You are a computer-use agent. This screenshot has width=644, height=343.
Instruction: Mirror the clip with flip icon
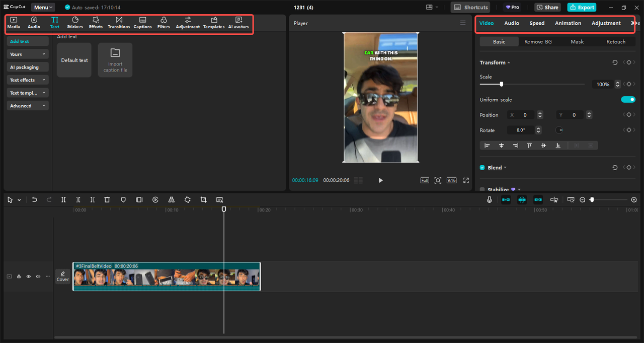click(172, 200)
